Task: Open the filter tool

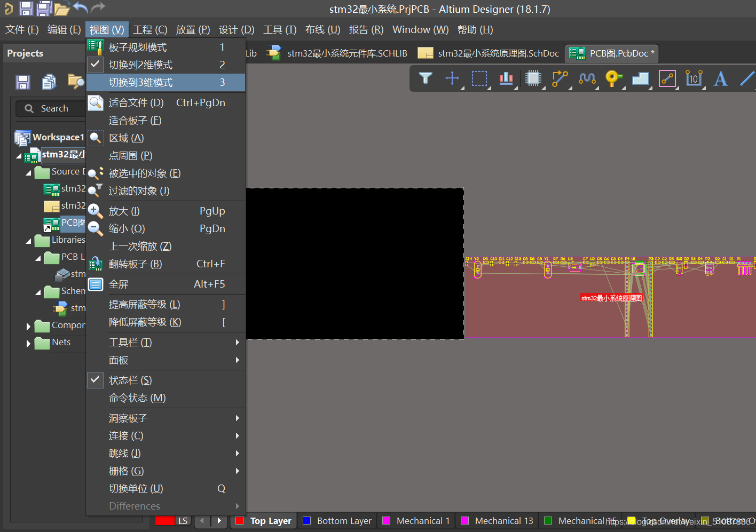Action: point(425,78)
